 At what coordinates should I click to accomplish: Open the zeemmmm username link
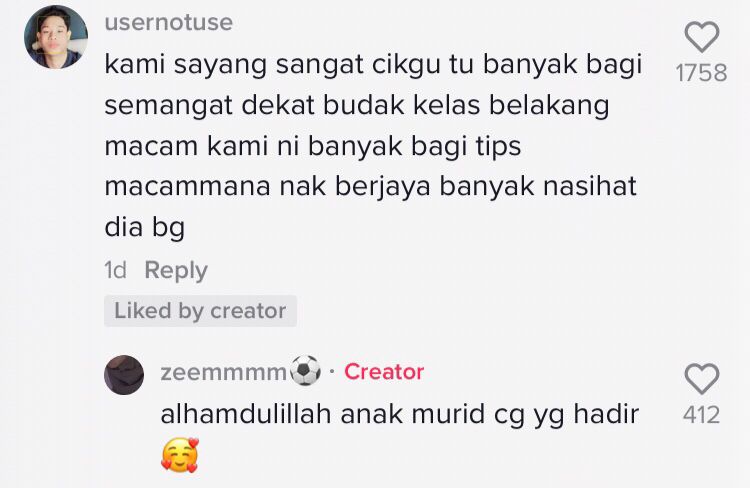(x=224, y=372)
